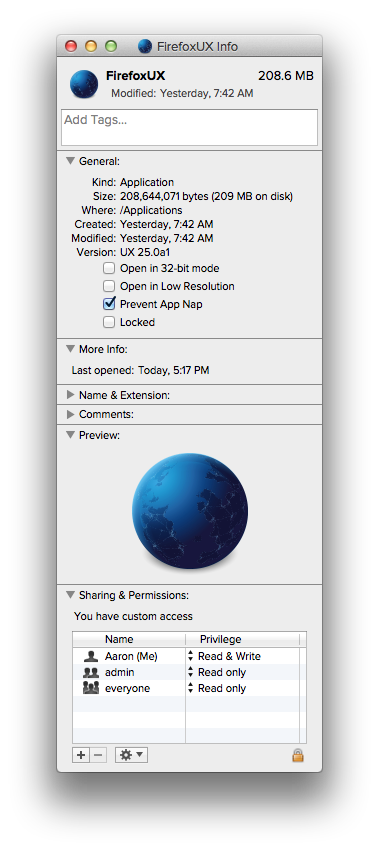Screen dimensions: 379x851
Task: Click the 208.6 MB size text
Action: pyautogui.click(x=286, y=75)
